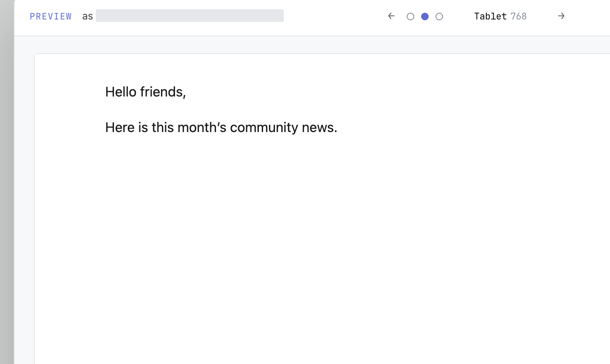Viewport: 610px width, 364px height.
Task: Click the "as" text beside PREVIEW
Action: [x=88, y=16]
